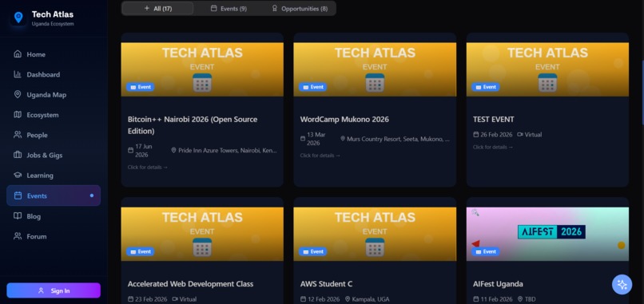Click the Tech Atlas location pin logo
Viewport: 644px width, 304px height.
pos(18,18)
